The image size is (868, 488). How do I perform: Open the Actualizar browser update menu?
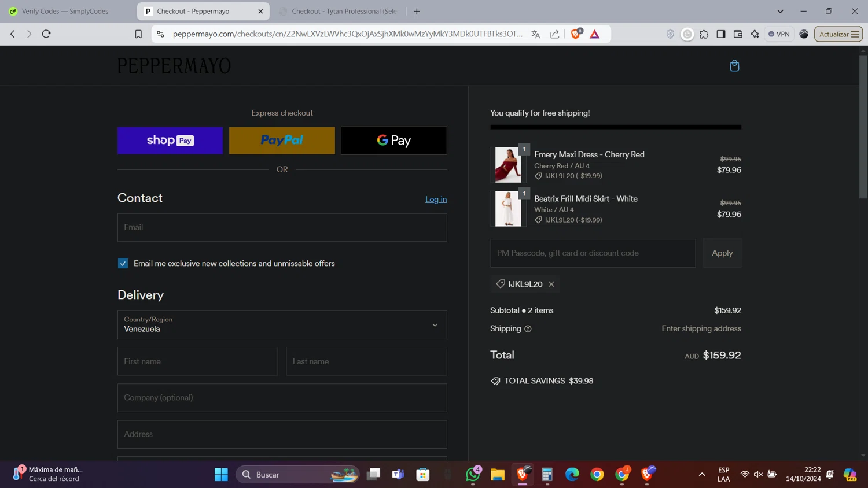[838, 34]
